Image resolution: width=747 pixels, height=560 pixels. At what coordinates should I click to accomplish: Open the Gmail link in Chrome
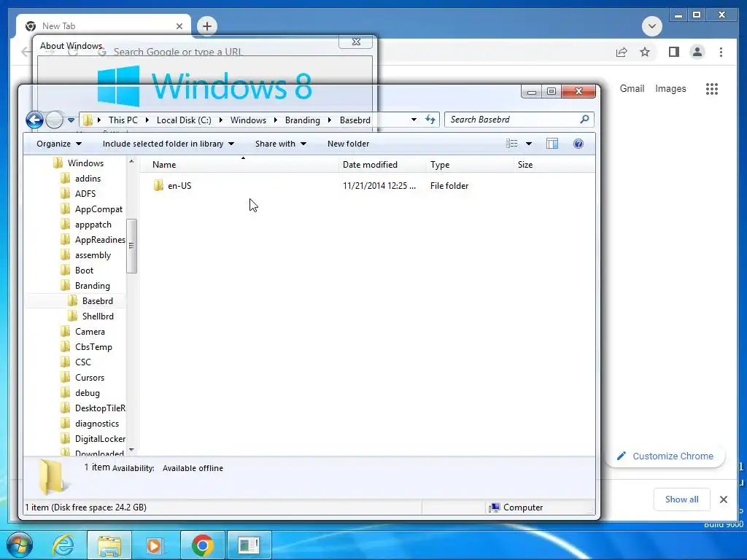coord(632,88)
